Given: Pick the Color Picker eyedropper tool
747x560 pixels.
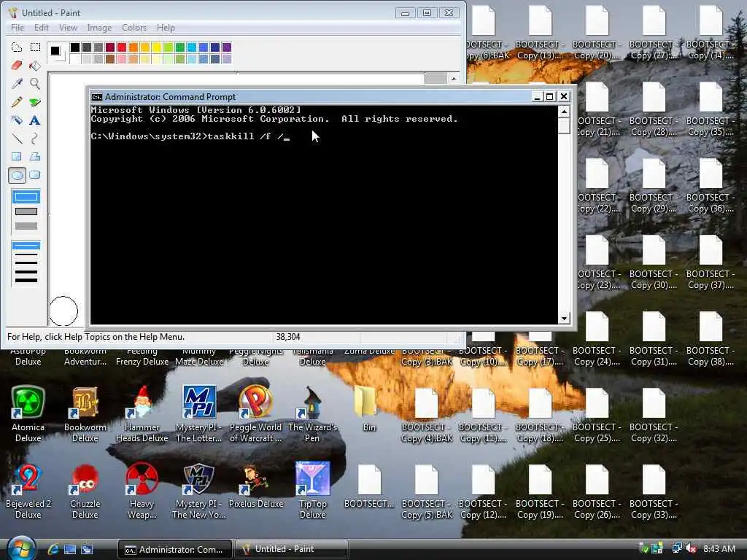Looking at the screenshot, I should (x=17, y=84).
